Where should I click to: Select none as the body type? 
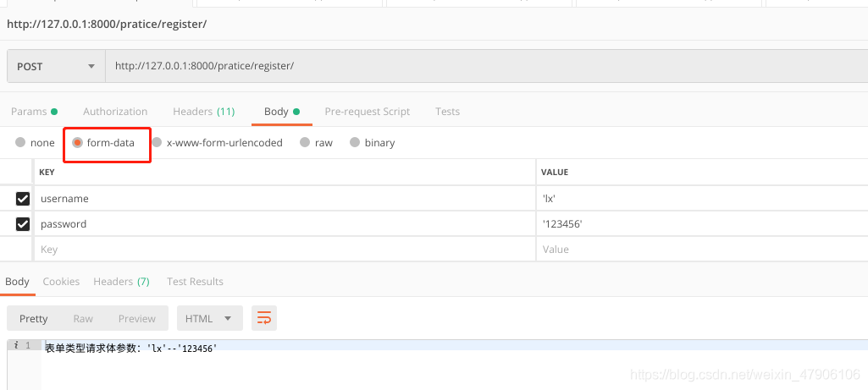(20, 143)
